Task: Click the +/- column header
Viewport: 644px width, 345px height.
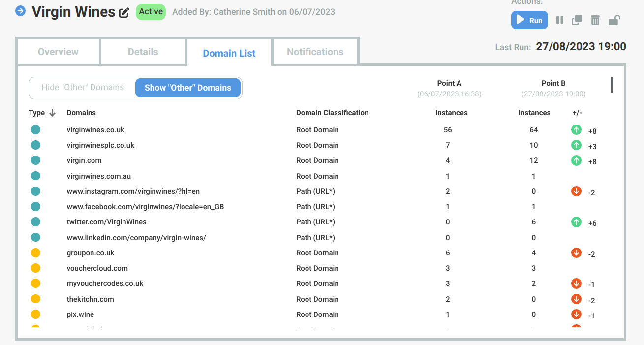Action: tap(577, 113)
